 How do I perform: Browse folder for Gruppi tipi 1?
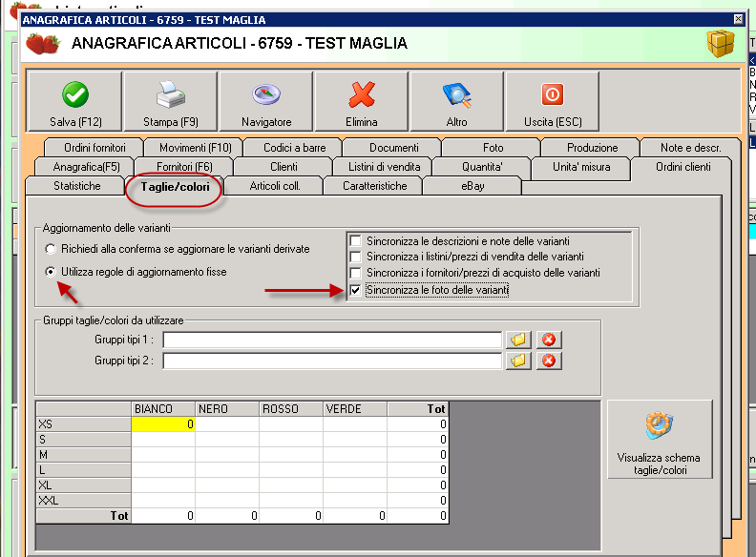tap(518, 340)
